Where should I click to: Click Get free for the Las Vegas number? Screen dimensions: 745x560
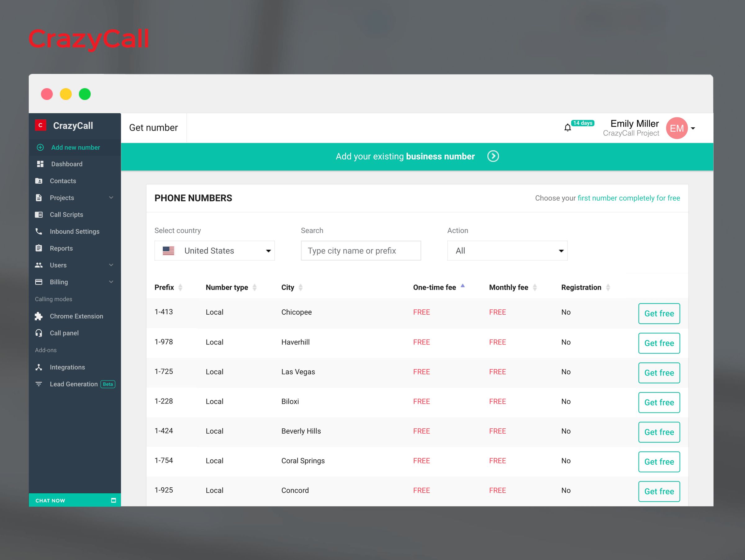point(659,373)
